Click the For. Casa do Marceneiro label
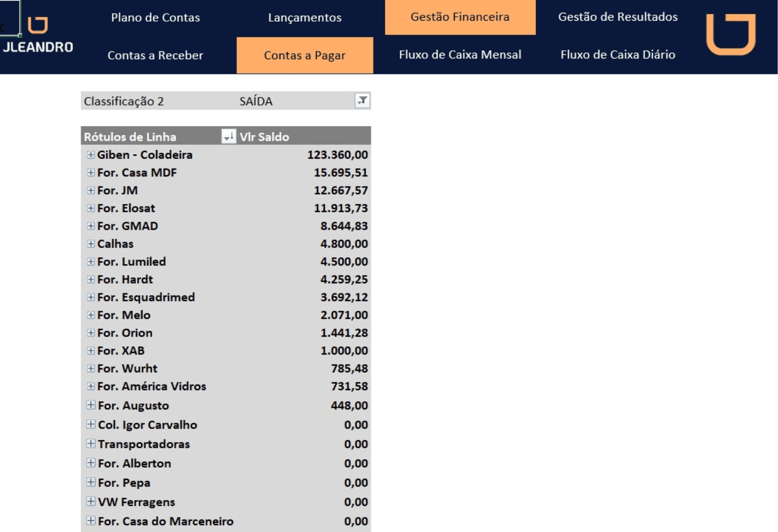 (166, 521)
